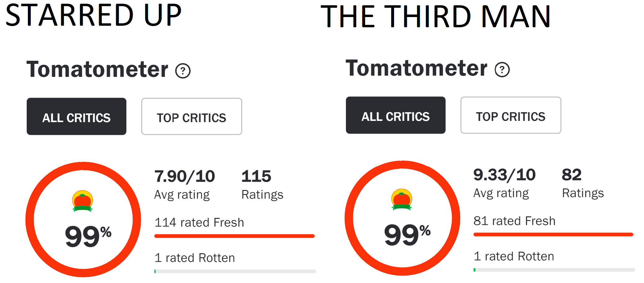Click the rotten bar under Starred Up
This screenshot has width=644, height=283.
235,272
